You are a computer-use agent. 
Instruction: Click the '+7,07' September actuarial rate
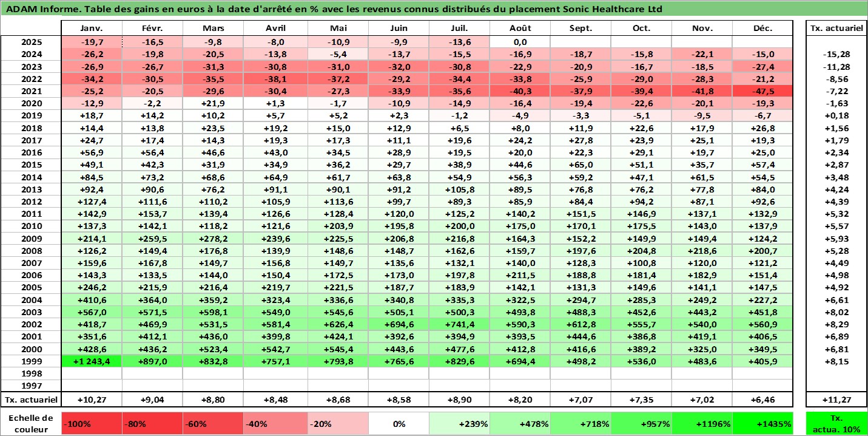coord(580,400)
